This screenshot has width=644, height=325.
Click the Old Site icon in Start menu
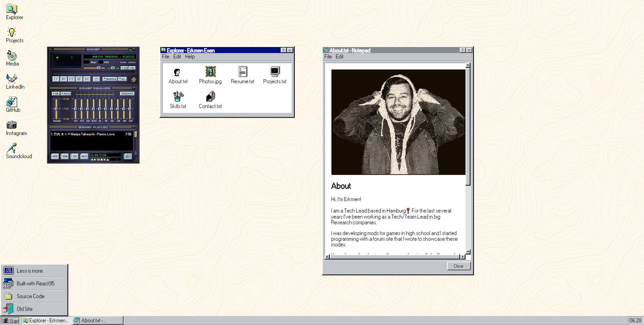point(8,309)
